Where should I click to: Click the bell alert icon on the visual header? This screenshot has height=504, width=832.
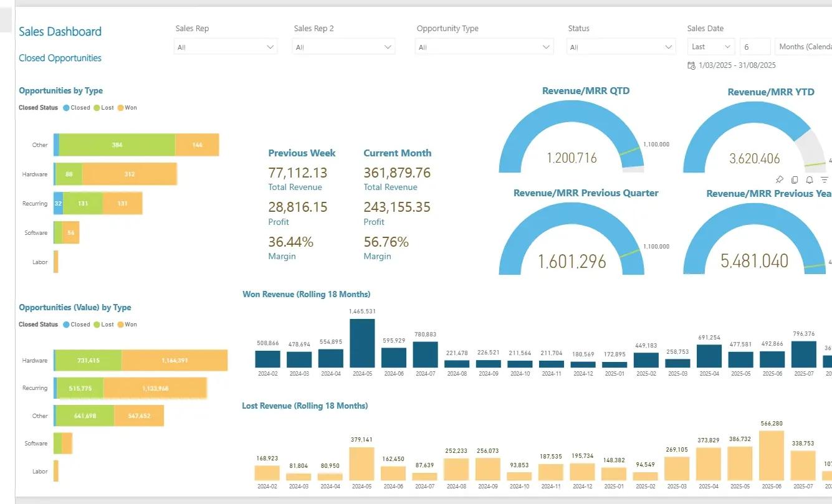[810, 179]
